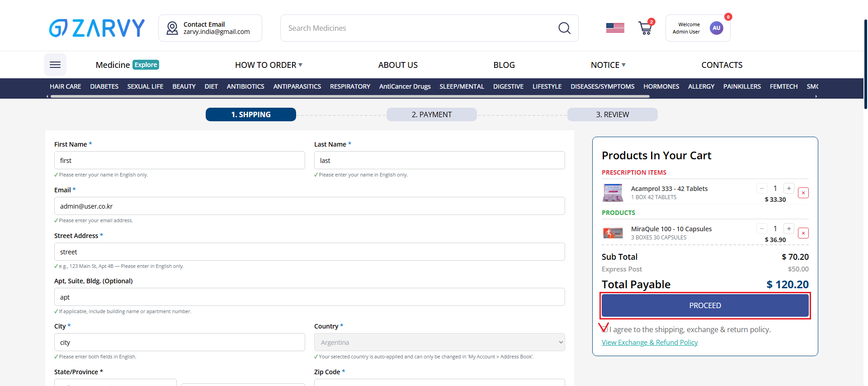Open the AntiCancer Drugs category
The height and width of the screenshot is (386, 868).
click(405, 86)
